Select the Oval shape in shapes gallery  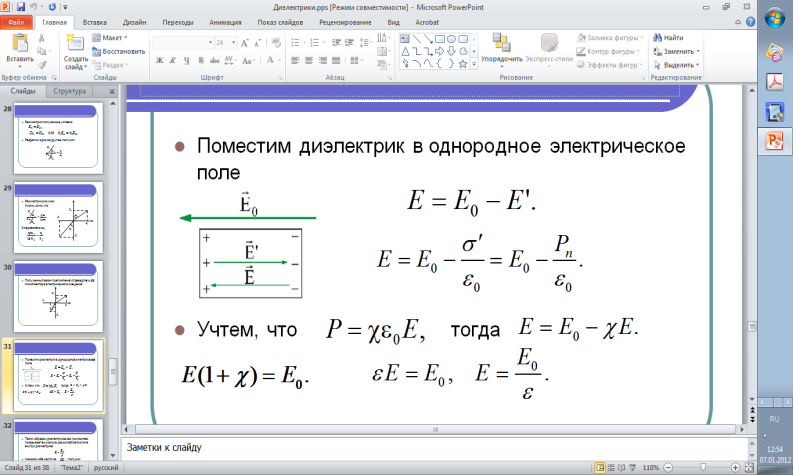point(451,39)
